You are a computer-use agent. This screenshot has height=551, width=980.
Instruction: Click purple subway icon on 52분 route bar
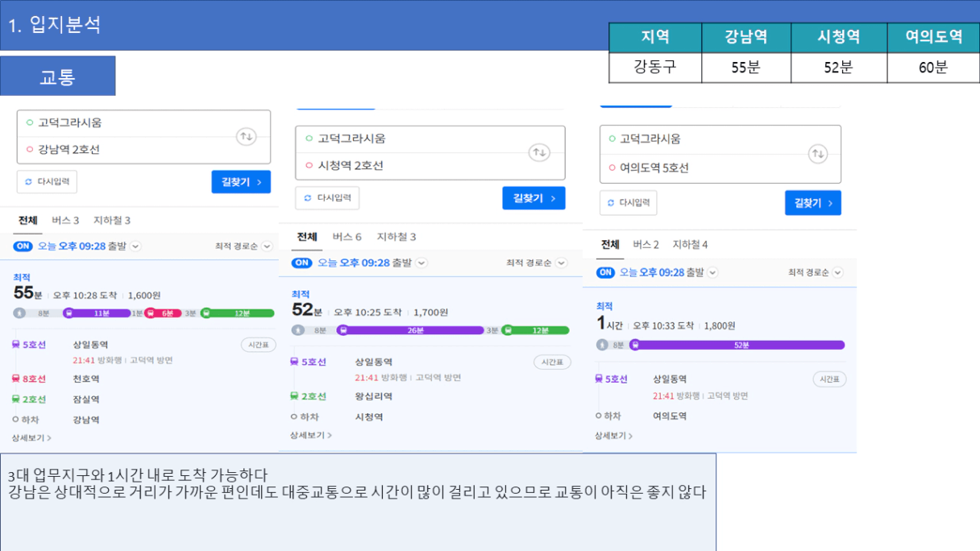pos(343,330)
